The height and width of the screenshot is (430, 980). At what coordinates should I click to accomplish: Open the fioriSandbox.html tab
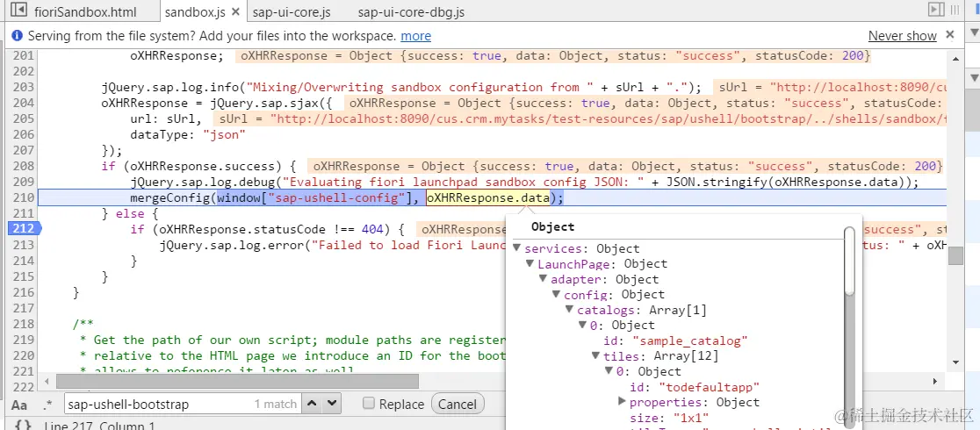[x=84, y=12]
